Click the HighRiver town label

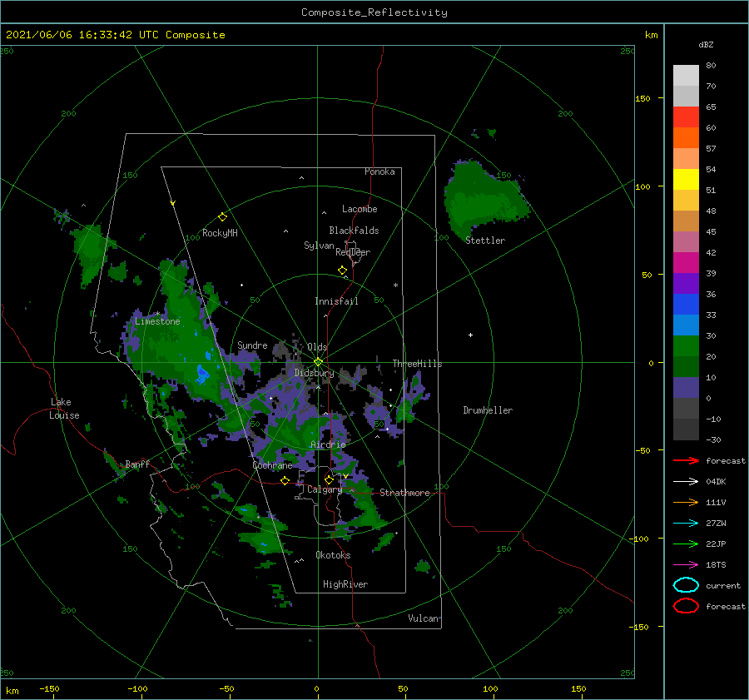[x=345, y=584]
